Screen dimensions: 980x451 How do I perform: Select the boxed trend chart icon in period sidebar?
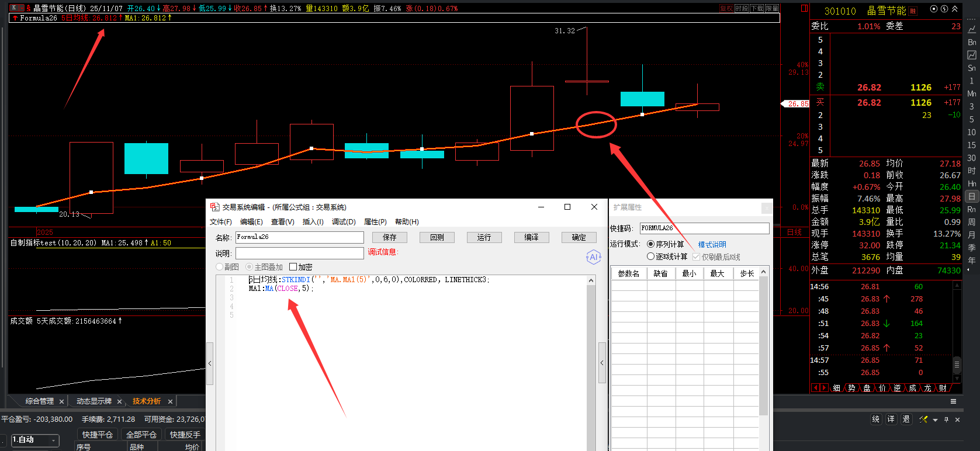tap(972, 55)
